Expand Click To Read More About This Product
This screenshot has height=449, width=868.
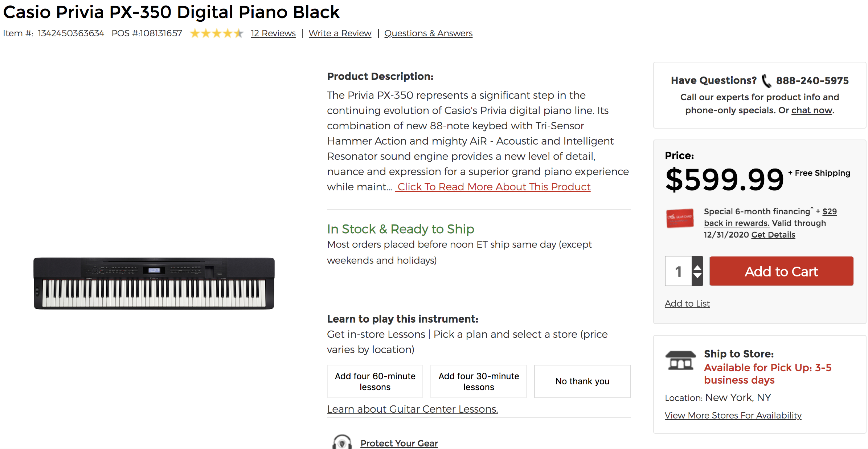(x=493, y=187)
